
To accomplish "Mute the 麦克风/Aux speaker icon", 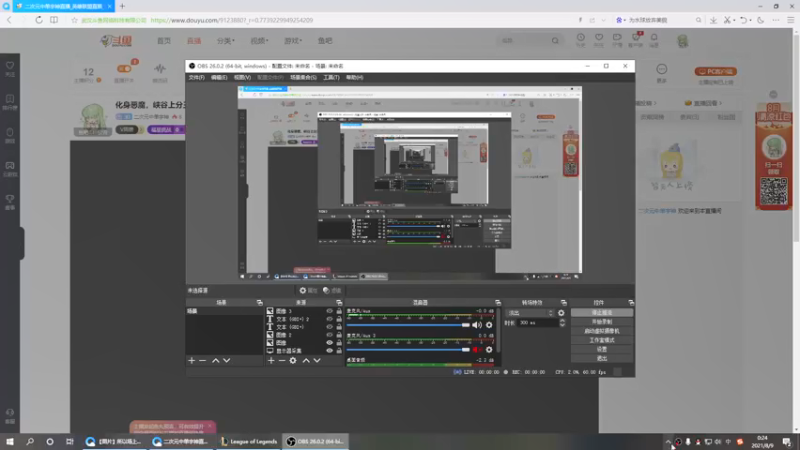I will pyautogui.click(x=477, y=325).
